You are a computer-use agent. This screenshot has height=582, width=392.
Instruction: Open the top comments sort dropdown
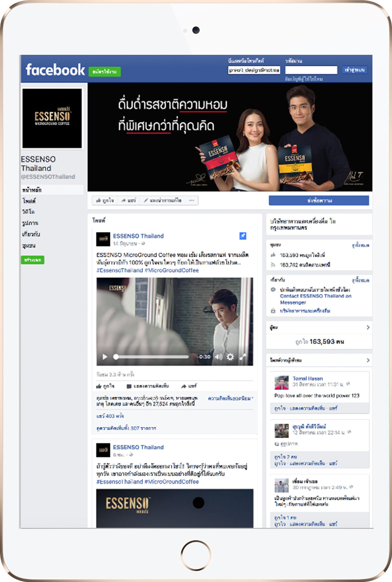tap(231, 399)
